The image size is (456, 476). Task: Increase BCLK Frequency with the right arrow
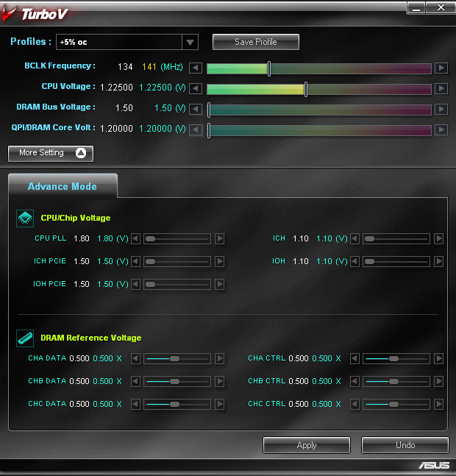tap(441, 68)
